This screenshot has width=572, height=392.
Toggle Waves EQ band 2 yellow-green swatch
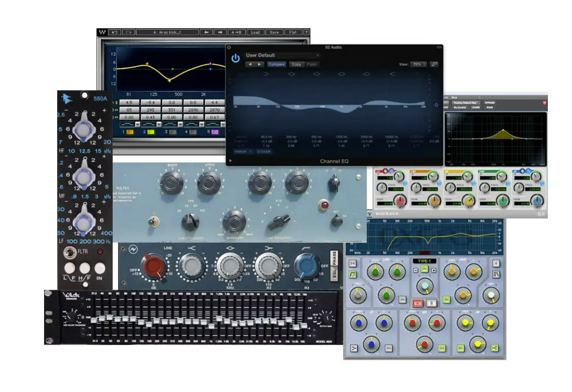150,132
